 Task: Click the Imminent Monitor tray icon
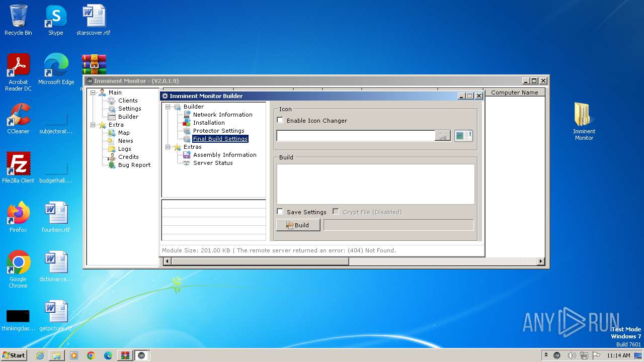pos(557,355)
